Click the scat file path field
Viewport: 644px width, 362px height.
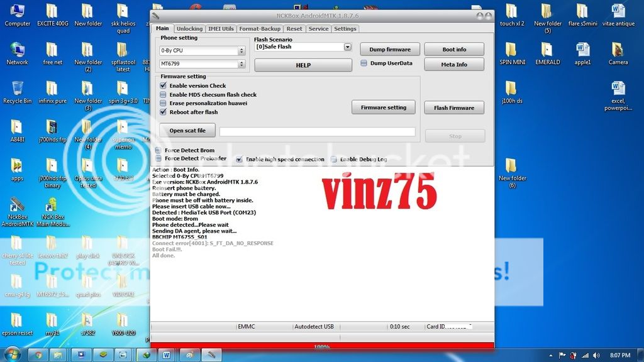pyautogui.click(x=317, y=132)
